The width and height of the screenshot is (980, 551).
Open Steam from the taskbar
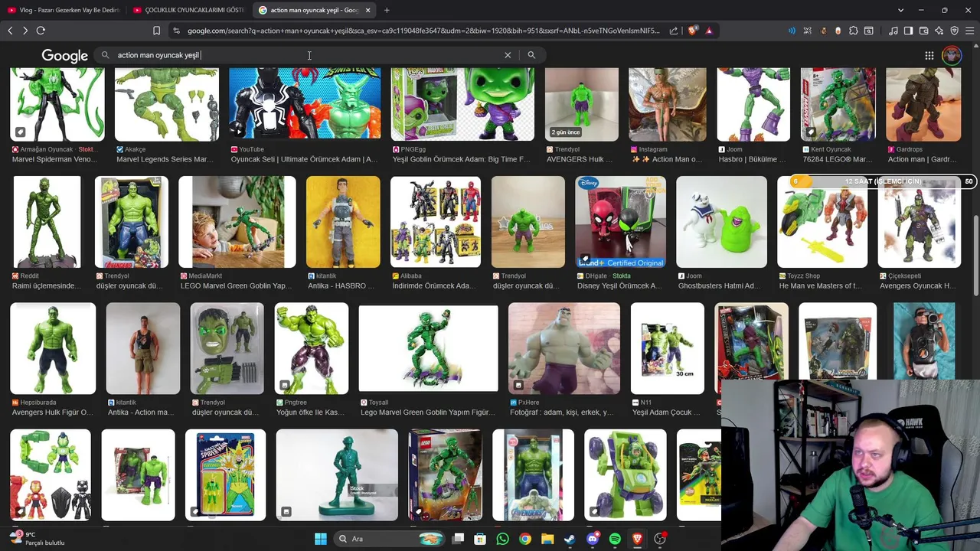570,539
